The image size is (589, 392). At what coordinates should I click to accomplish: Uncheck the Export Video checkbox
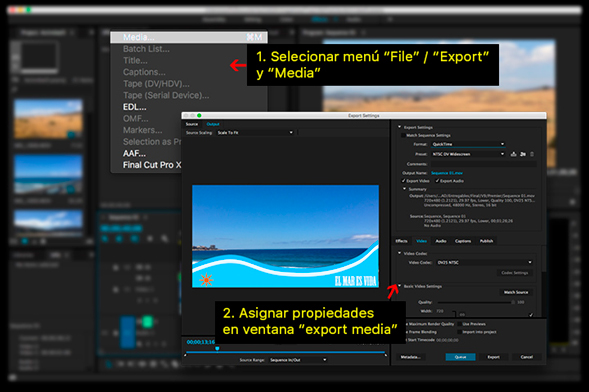[x=403, y=181]
